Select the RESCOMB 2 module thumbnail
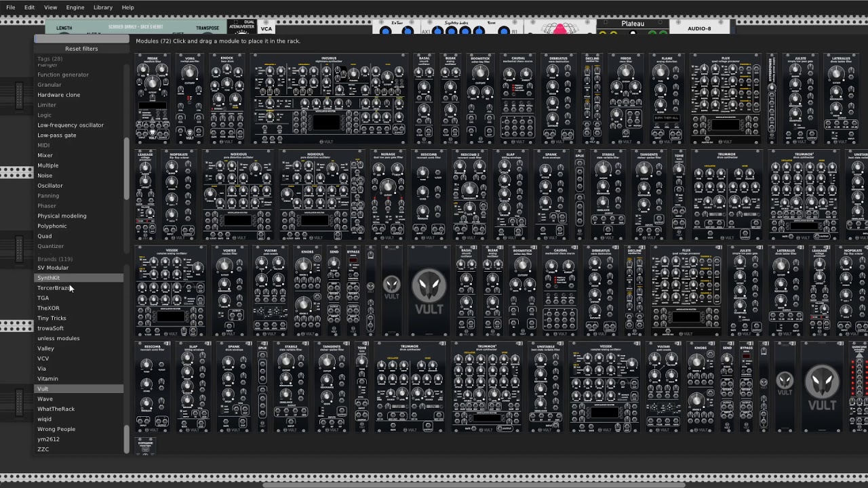Screen dimensions: 868x488 [x=469, y=195]
